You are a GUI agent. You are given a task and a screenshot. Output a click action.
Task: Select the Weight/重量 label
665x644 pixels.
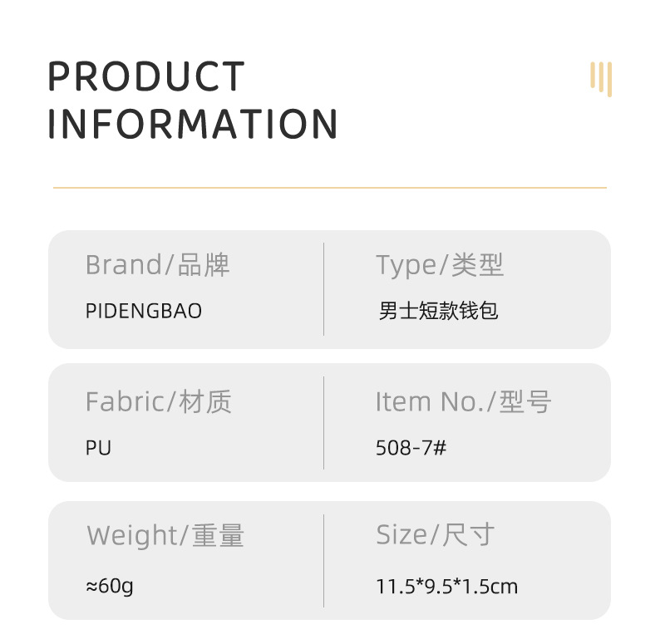coord(165,535)
